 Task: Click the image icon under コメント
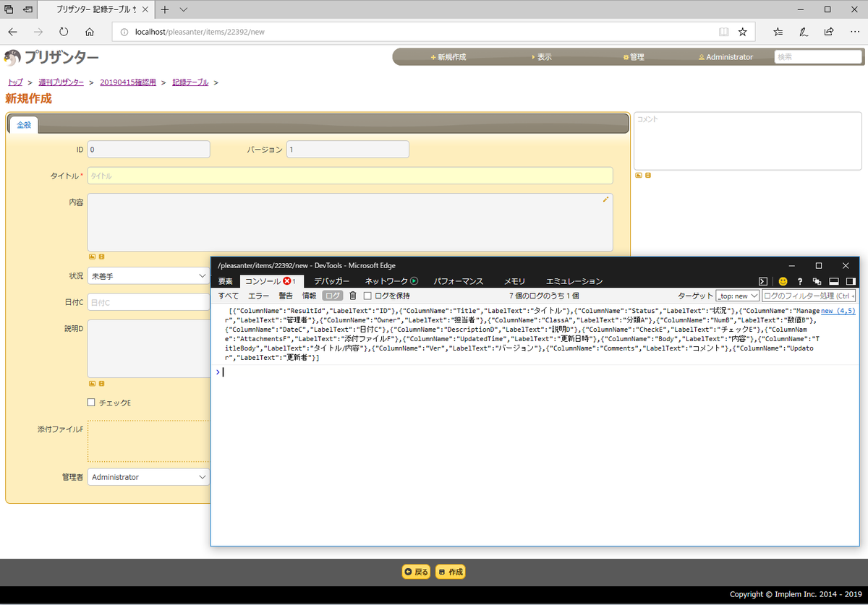(639, 175)
